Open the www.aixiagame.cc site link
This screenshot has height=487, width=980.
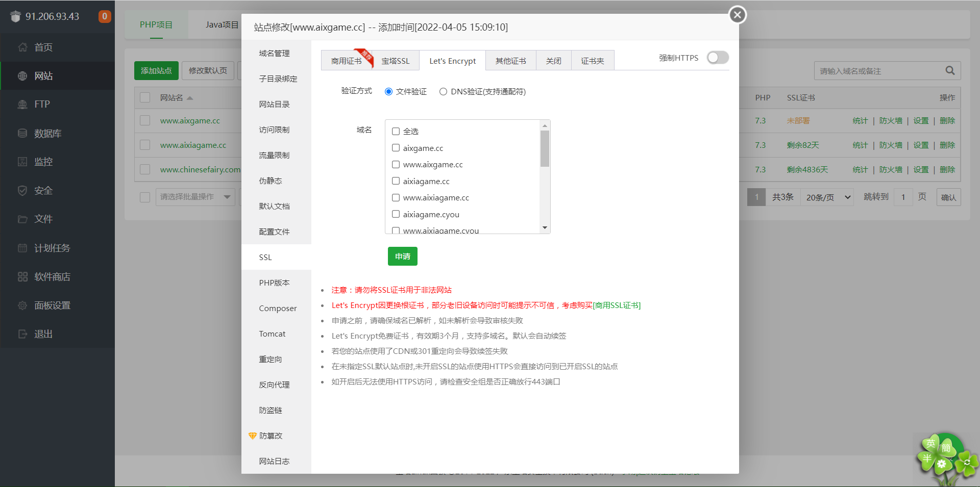[x=193, y=145]
